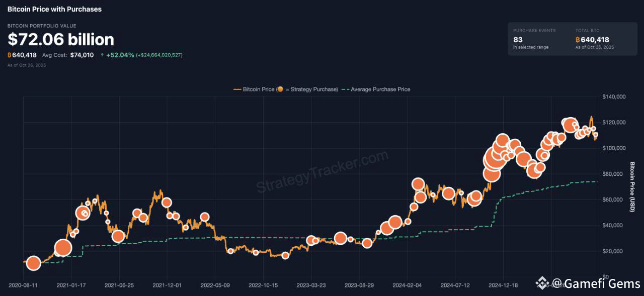Click the green up-arrow beside +52.04%
The image size is (644, 296).
(102, 55)
